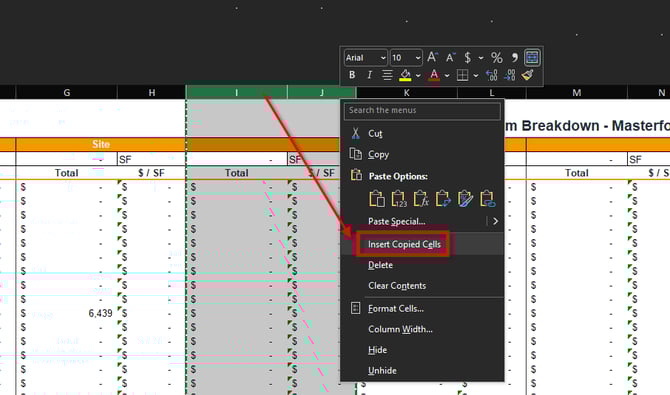Apply Percent Style formatting
This screenshot has height=395, width=670.
pyautogui.click(x=497, y=57)
